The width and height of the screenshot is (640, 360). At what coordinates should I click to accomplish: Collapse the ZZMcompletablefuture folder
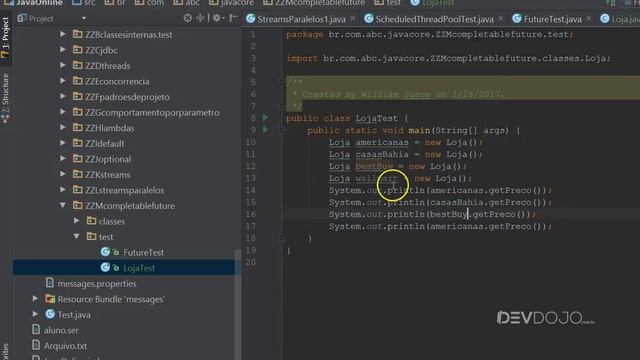pyautogui.click(x=63, y=205)
